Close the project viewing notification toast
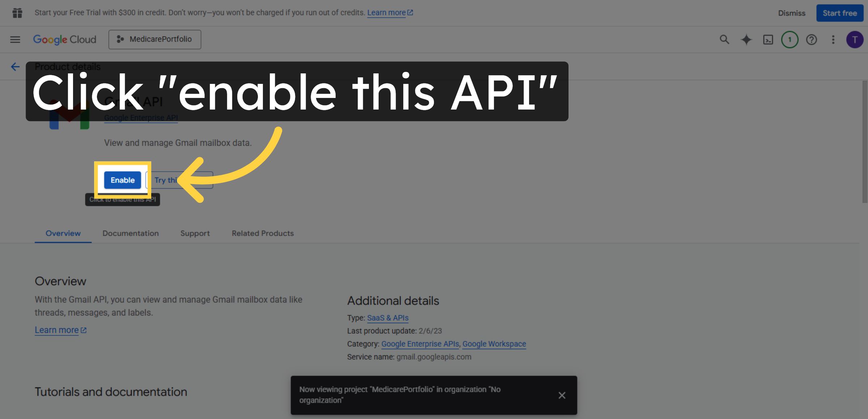This screenshot has width=868, height=419. [562, 395]
